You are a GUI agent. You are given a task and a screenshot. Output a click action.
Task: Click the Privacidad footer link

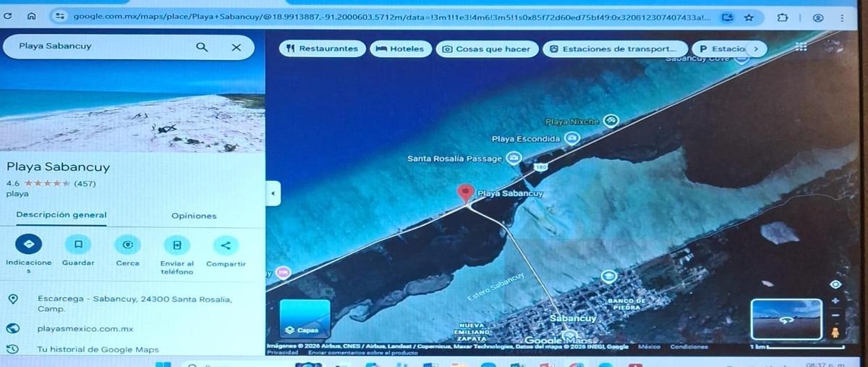click(282, 353)
